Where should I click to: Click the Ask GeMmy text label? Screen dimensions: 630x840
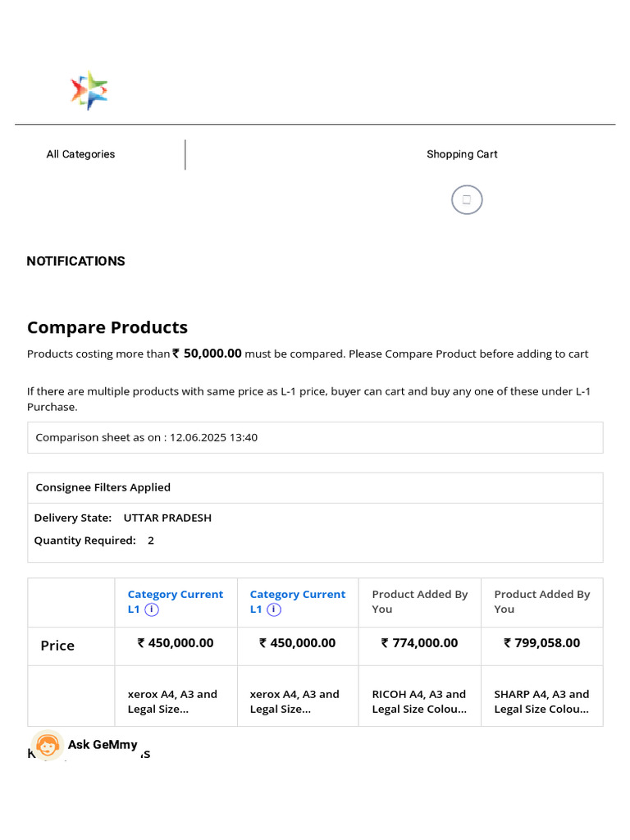click(103, 745)
